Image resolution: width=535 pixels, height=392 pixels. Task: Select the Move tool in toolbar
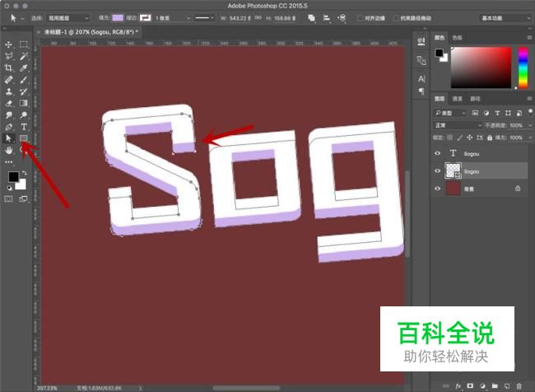pos(9,44)
